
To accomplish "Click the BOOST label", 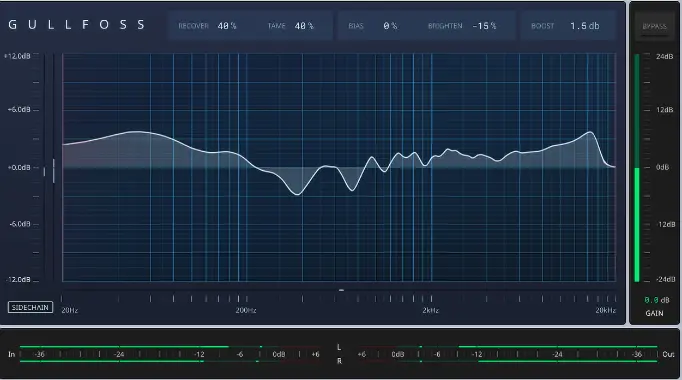I will (543, 26).
